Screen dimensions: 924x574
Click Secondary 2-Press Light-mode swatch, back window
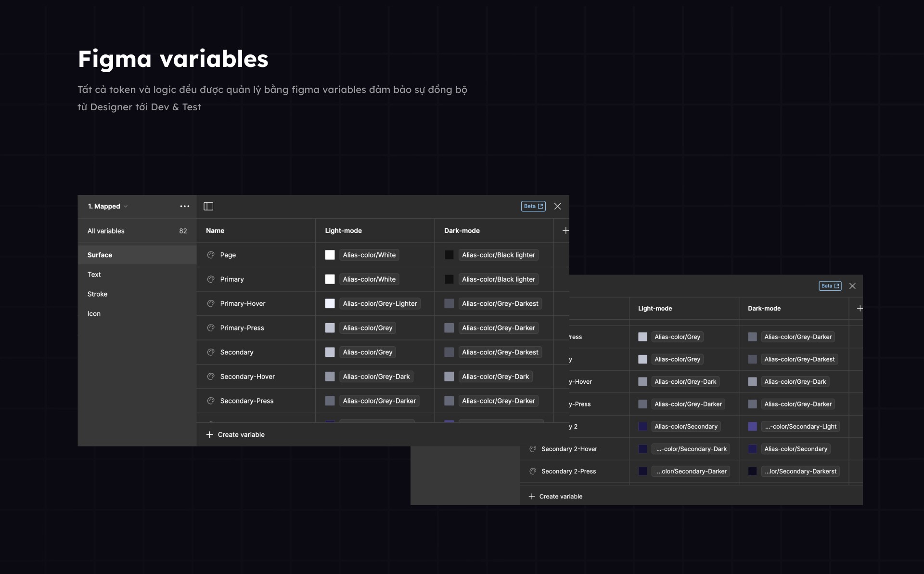tap(642, 471)
